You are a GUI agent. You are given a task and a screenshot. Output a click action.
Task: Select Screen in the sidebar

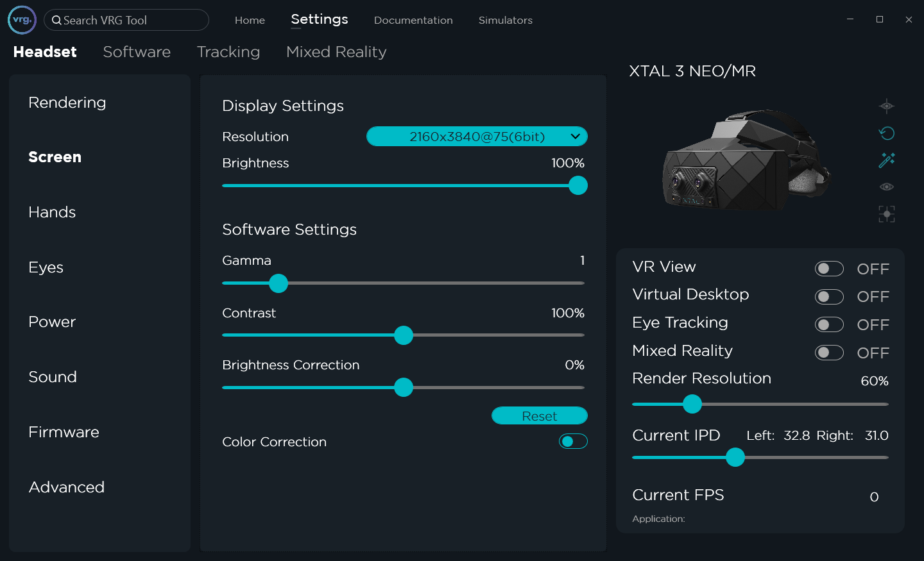(x=55, y=157)
